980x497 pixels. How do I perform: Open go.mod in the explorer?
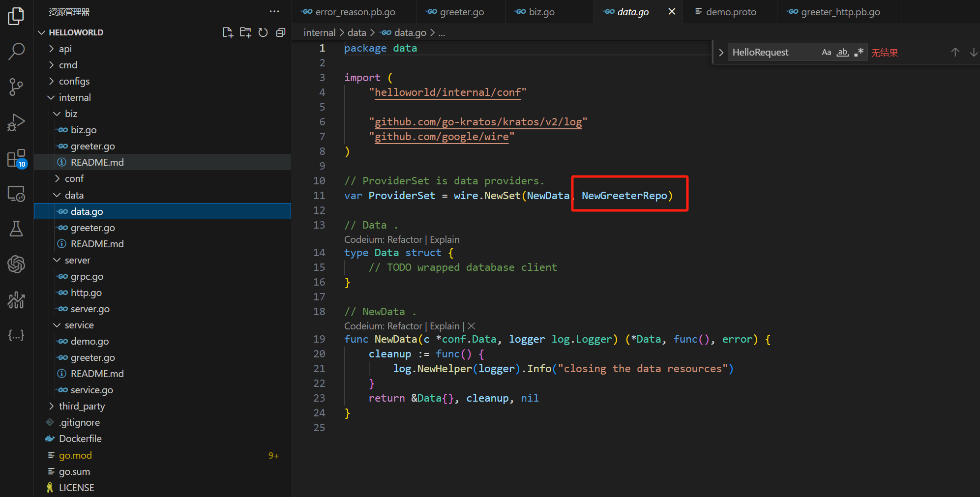[x=162, y=455]
